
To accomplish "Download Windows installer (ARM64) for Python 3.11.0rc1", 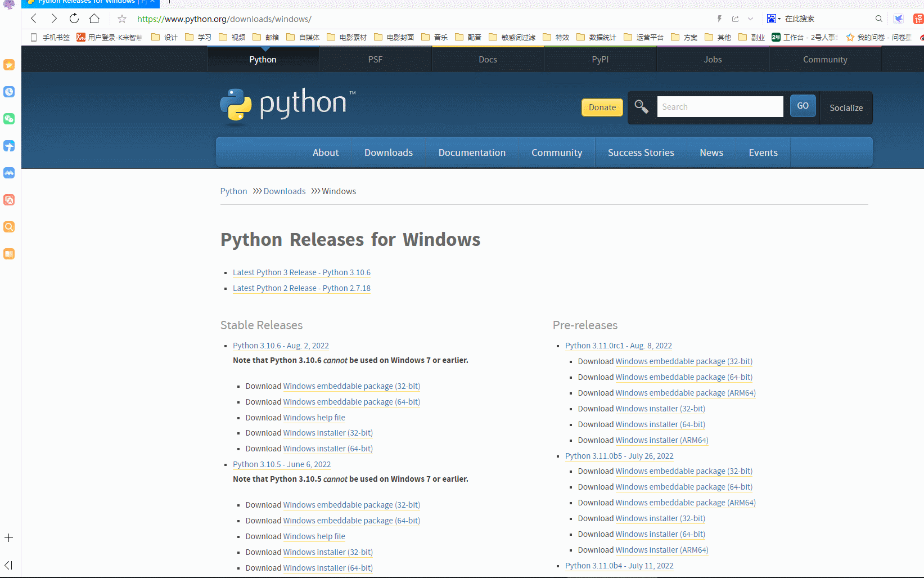I will point(662,440).
